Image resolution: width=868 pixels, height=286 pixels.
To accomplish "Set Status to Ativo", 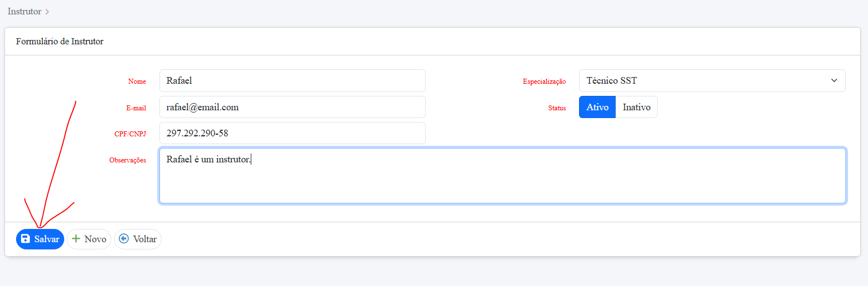I will coord(597,107).
